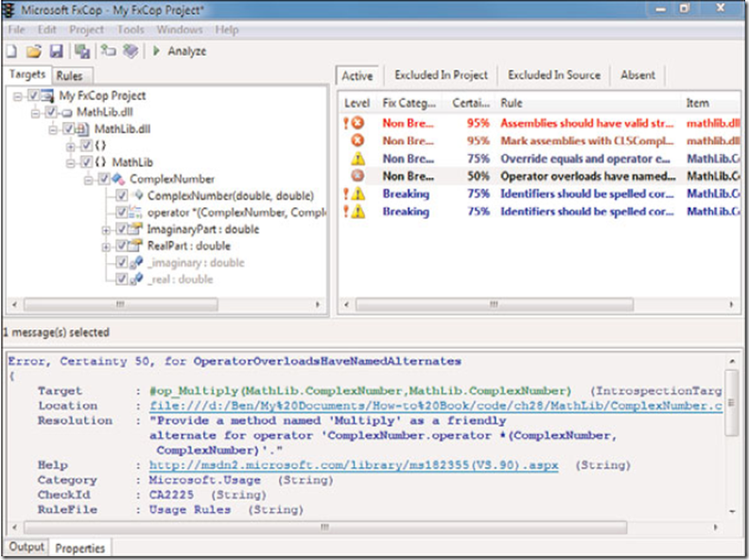Open a project with the folder icon
Image resolution: width=749 pixels, height=560 pixels.
33,51
